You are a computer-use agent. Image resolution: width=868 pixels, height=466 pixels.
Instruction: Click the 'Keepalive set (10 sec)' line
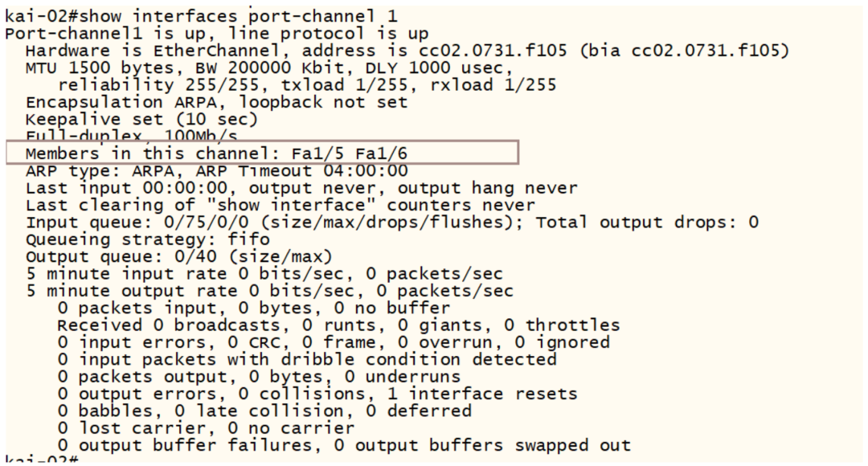(141, 120)
